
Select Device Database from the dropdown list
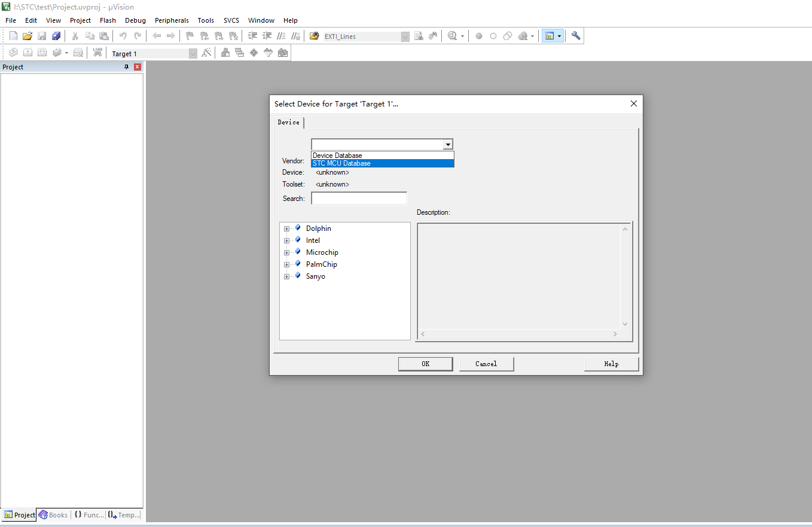[383, 156]
